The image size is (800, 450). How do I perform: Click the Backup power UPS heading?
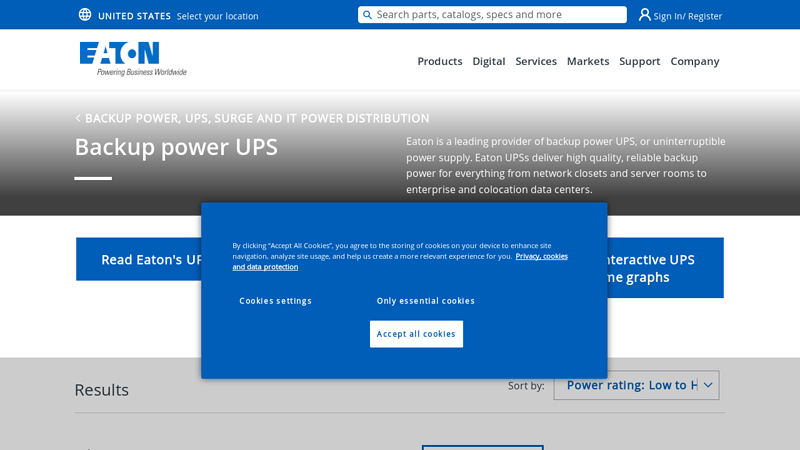coord(176,147)
